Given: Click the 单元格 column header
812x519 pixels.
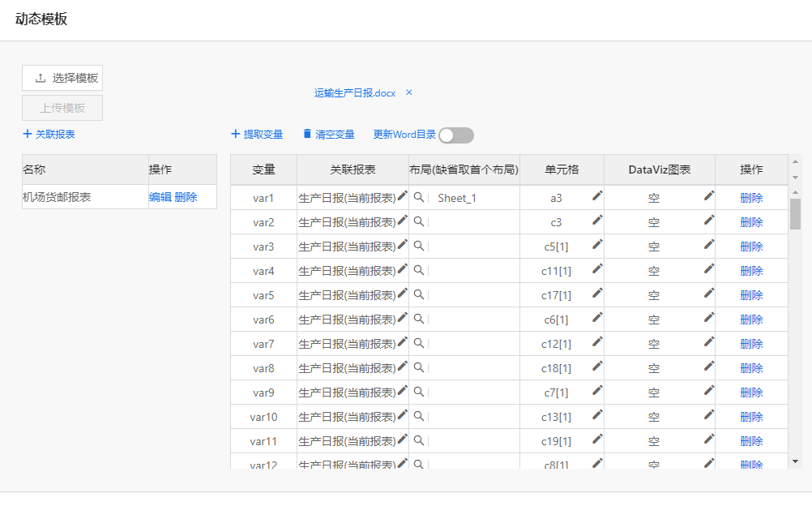Looking at the screenshot, I should pyautogui.click(x=562, y=169).
